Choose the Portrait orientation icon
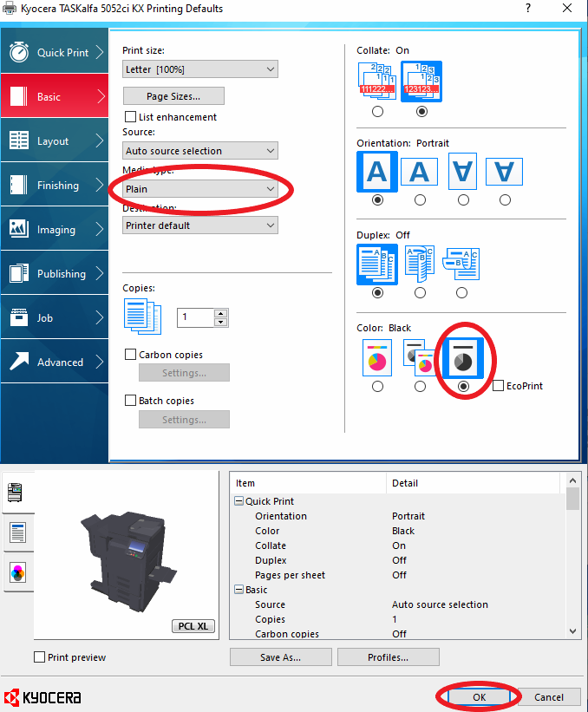Screen dimensions: 588x712 coord(377,172)
